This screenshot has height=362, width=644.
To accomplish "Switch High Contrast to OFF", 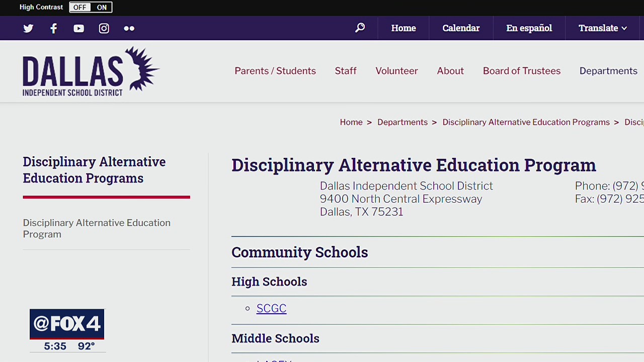I will pyautogui.click(x=79, y=7).
